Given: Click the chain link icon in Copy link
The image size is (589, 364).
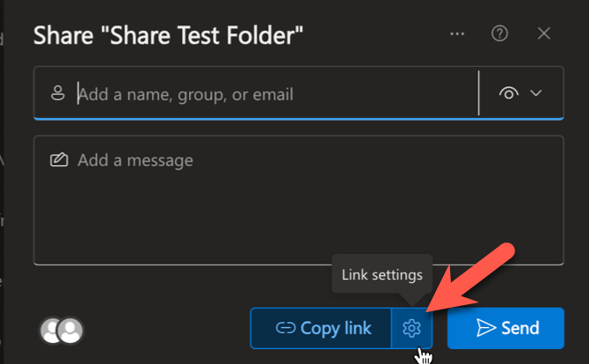Looking at the screenshot, I should pos(286,328).
